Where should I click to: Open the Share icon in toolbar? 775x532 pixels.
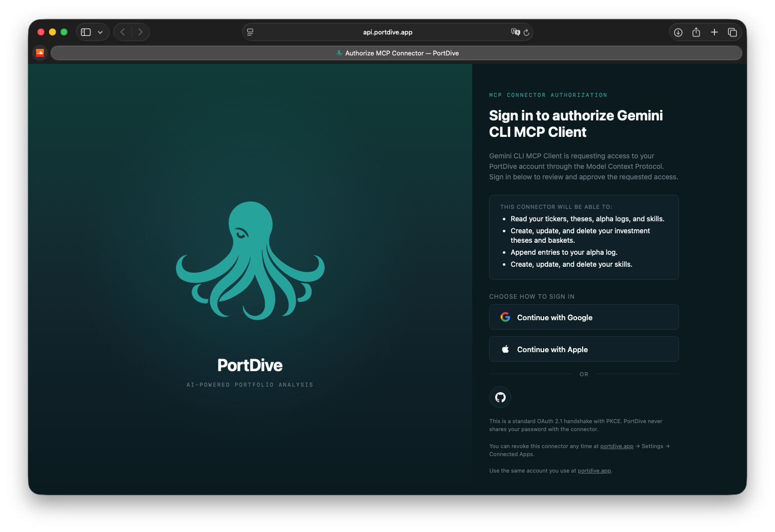pos(696,32)
